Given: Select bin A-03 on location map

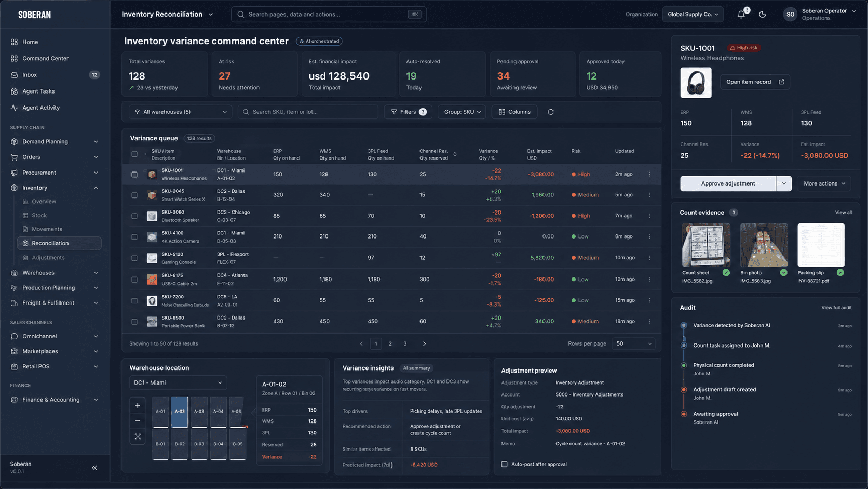Looking at the screenshot, I should tap(199, 412).
